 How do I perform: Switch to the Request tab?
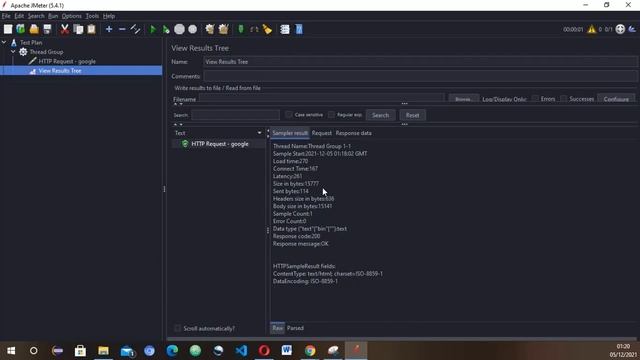tap(322, 133)
